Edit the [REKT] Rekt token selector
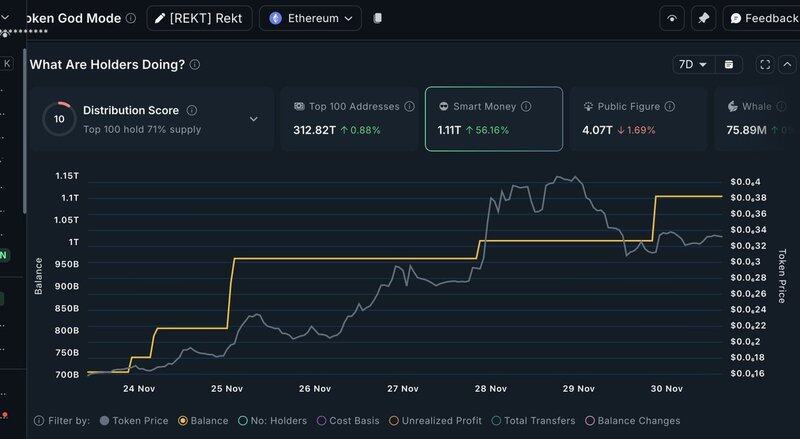Screen dimensions: 800x439 [x=199, y=18]
